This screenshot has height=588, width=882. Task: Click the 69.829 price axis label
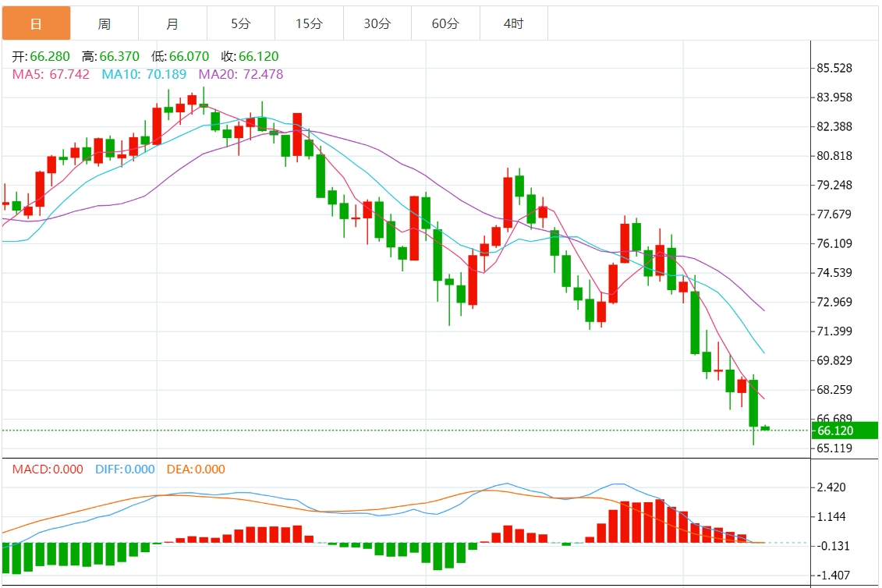click(834, 361)
